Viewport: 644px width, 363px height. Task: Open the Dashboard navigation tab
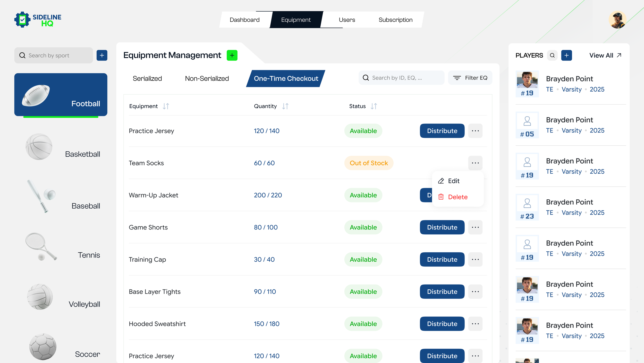244,20
